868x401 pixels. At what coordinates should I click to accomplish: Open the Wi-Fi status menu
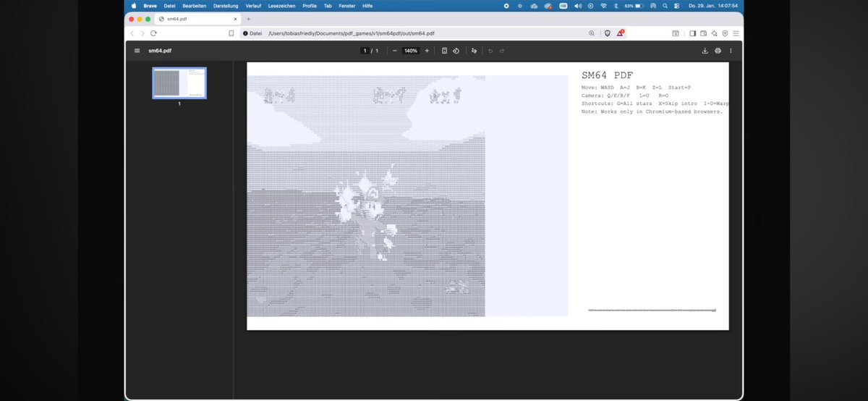[604, 5]
